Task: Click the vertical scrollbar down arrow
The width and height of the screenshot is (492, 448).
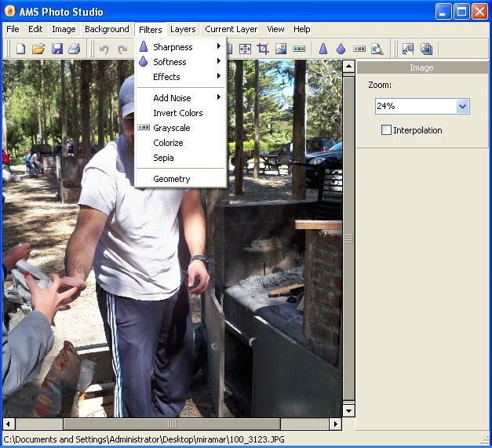Action: coord(348,410)
